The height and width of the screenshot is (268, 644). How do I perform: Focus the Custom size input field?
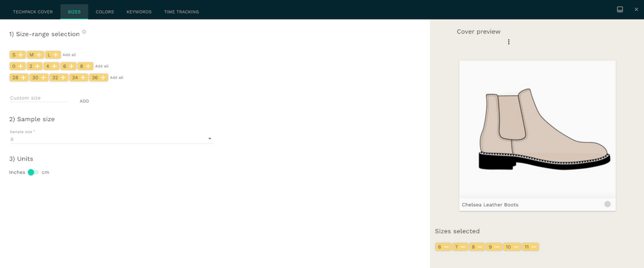point(38,98)
